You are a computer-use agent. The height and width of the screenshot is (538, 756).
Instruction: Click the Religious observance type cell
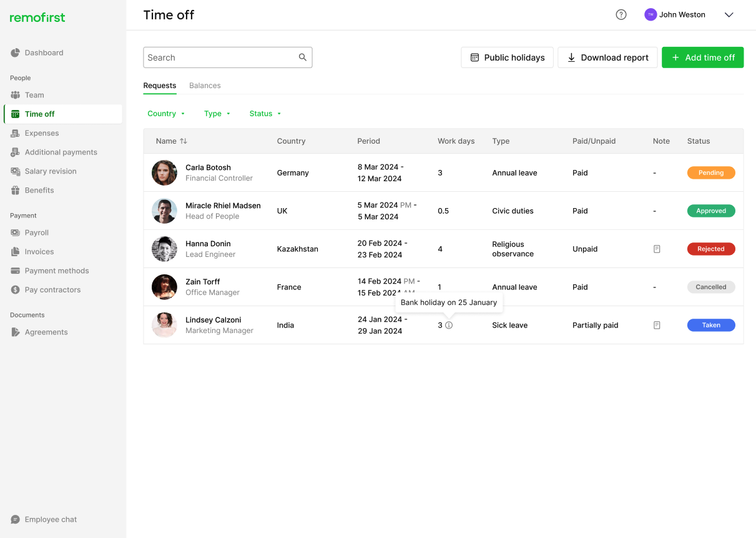[513, 249]
